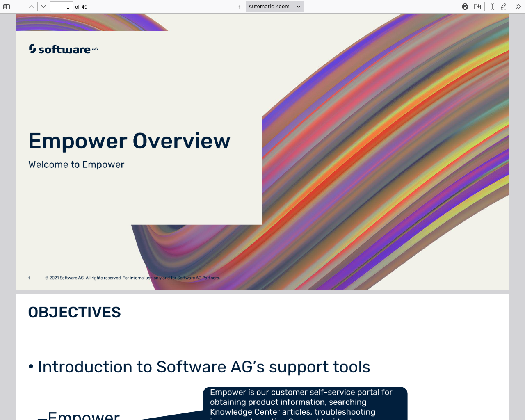
Task: Save the PDF with the download icon
Action: click(477, 7)
